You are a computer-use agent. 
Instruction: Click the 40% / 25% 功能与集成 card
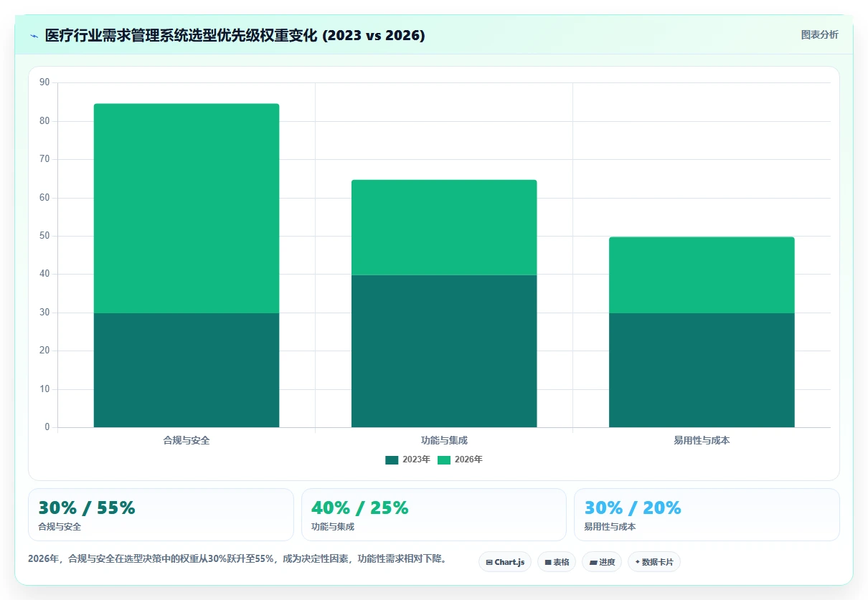[x=434, y=515]
